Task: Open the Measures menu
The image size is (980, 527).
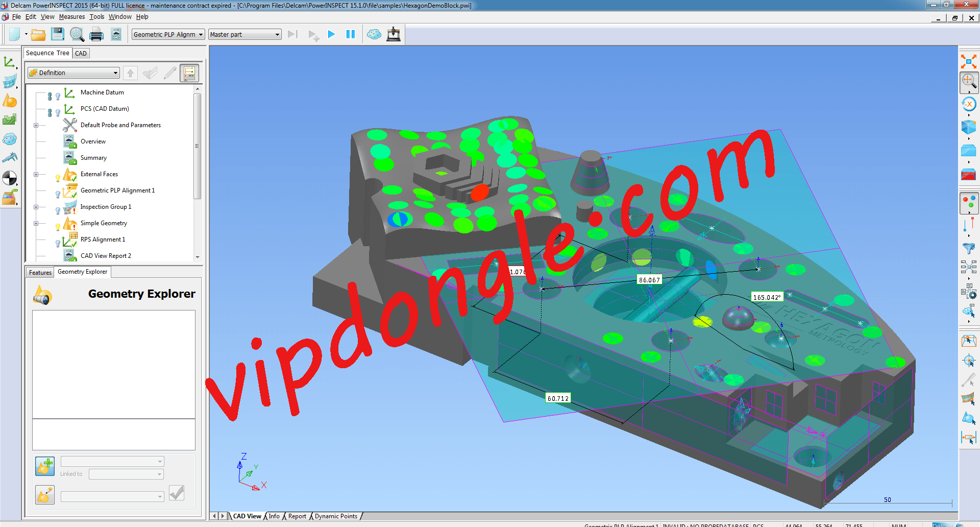Action: pyautogui.click(x=71, y=16)
